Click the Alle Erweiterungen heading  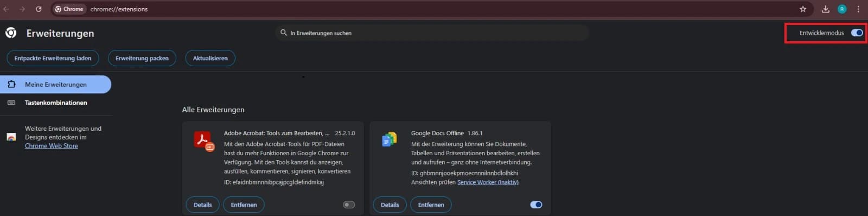click(x=213, y=110)
